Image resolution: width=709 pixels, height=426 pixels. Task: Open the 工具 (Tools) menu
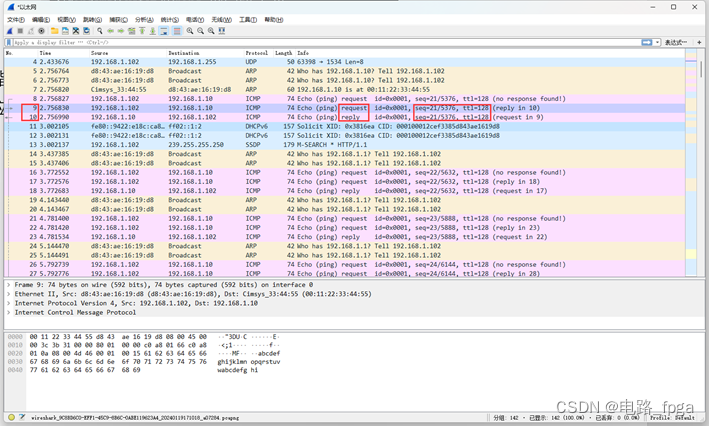(248, 19)
